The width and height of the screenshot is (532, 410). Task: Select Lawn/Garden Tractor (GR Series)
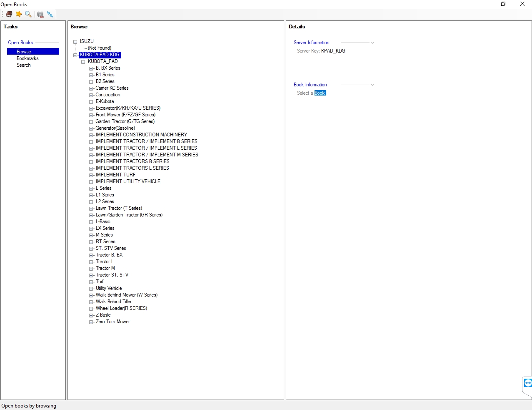click(x=129, y=215)
